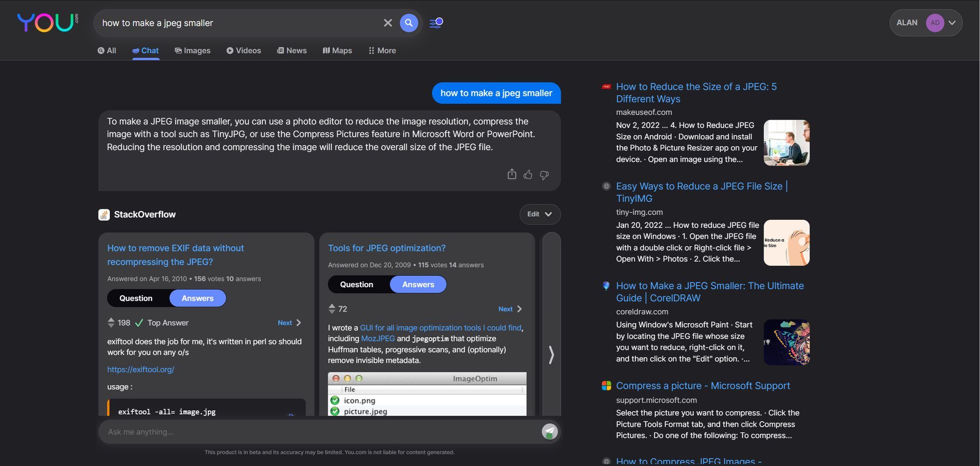The image size is (980, 466).
Task: Clear the search box with X icon
Action: tap(388, 23)
